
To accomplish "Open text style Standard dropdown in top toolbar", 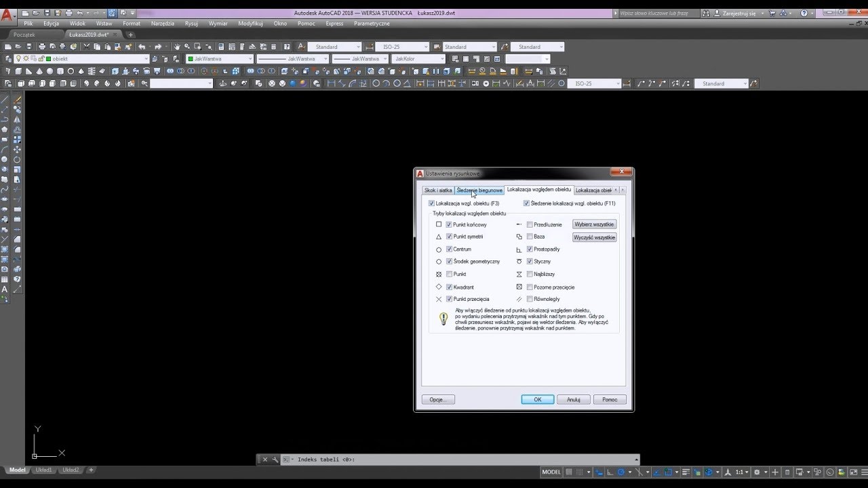I will click(334, 47).
